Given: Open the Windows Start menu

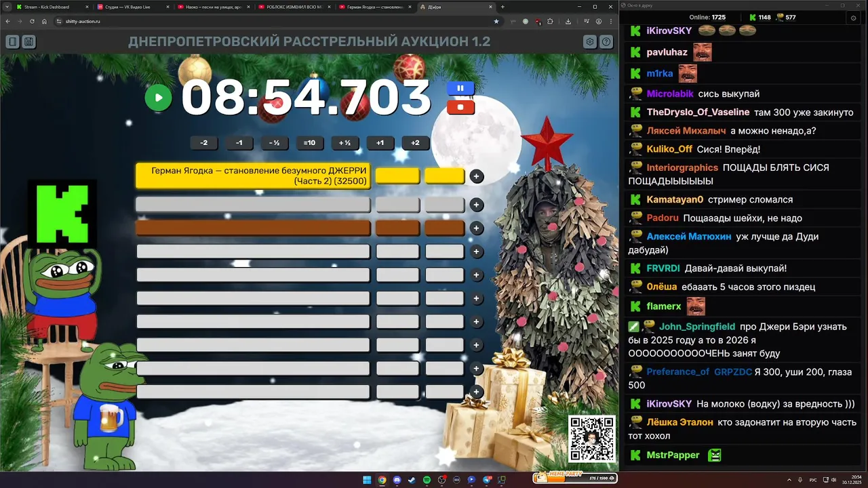Looking at the screenshot, I should click(367, 480).
